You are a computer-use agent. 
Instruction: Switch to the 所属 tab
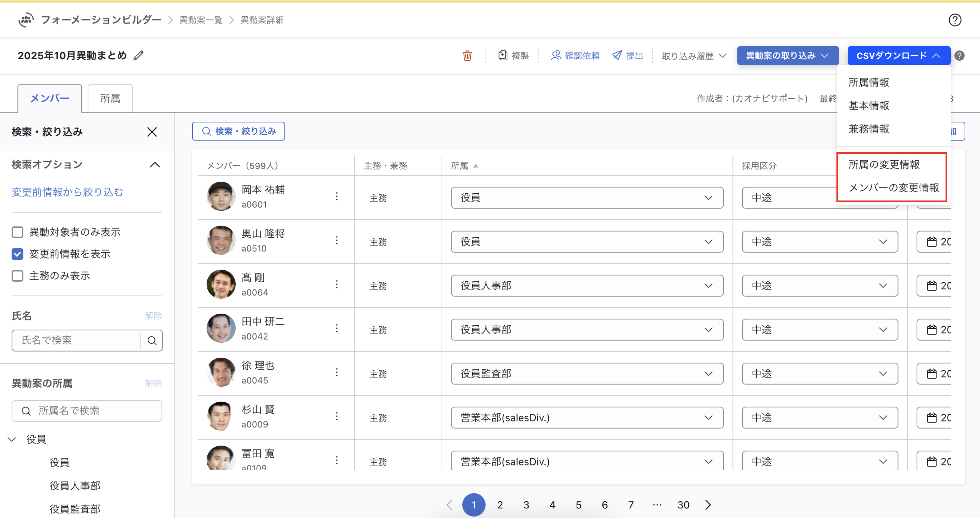[x=110, y=99]
